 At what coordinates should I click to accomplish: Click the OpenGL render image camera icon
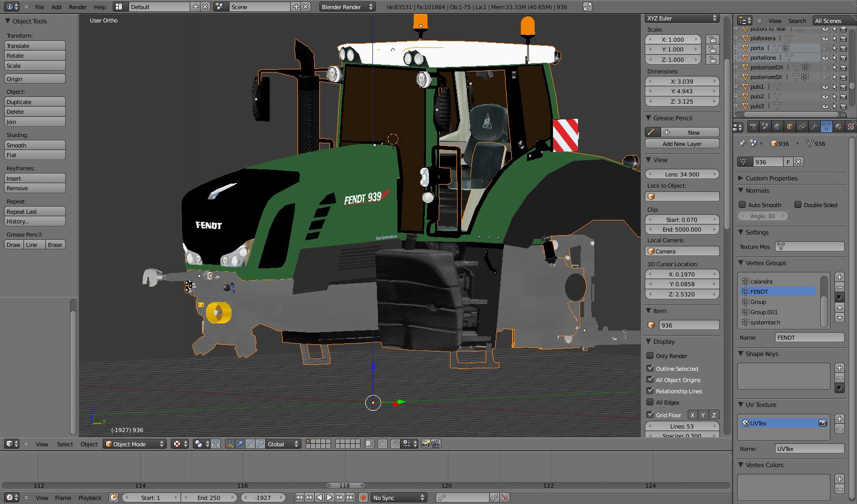(425, 444)
